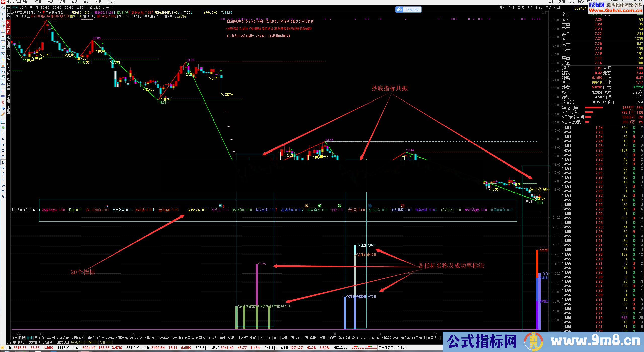Toggle 叠加 overlay option
This screenshot has width=644, height=352.
(511, 8)
